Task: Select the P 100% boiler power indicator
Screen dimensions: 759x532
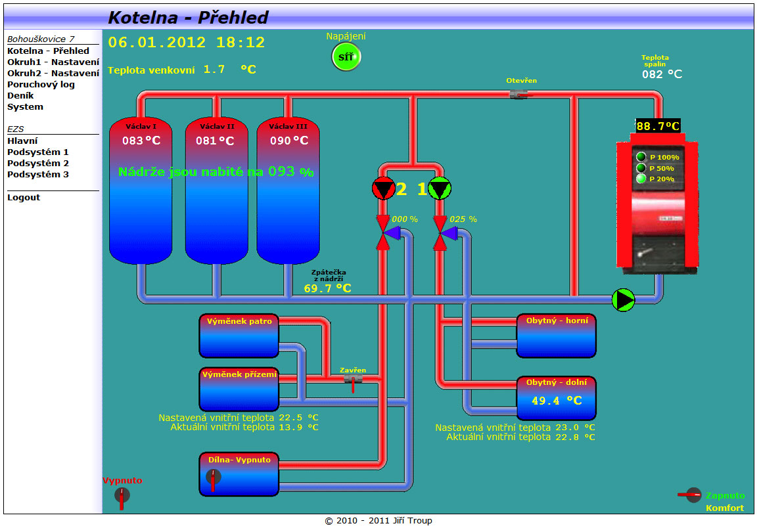Action: tap(641, 157)
